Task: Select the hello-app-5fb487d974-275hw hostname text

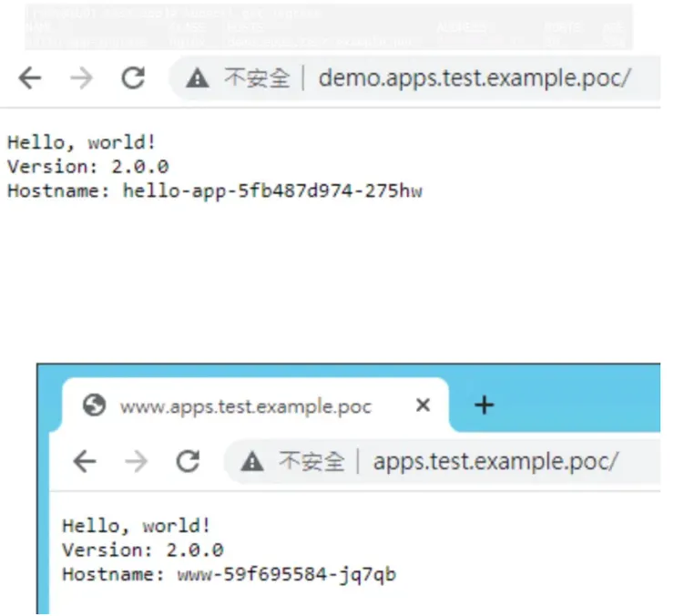Action: 272,190
